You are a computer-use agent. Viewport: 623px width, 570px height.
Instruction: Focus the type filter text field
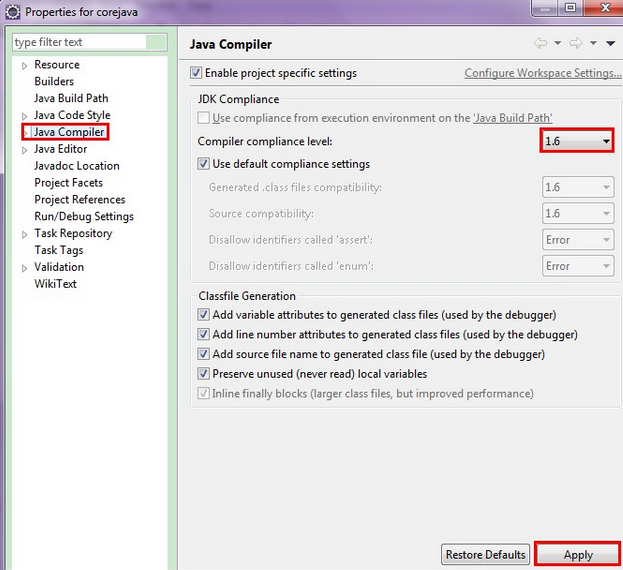[89, 42]
